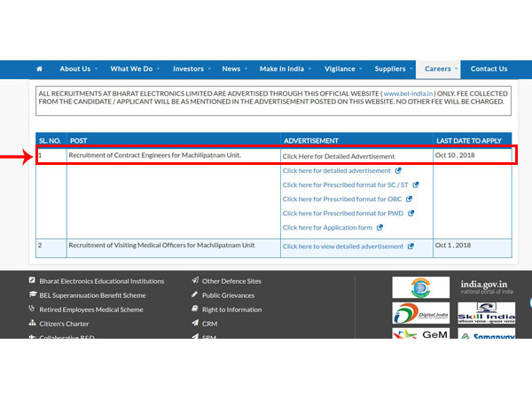Image resolution: width=532 pixels, height=399 pixels.
Task: Click external-link icon beside PWD format
Action: [411, 213]
